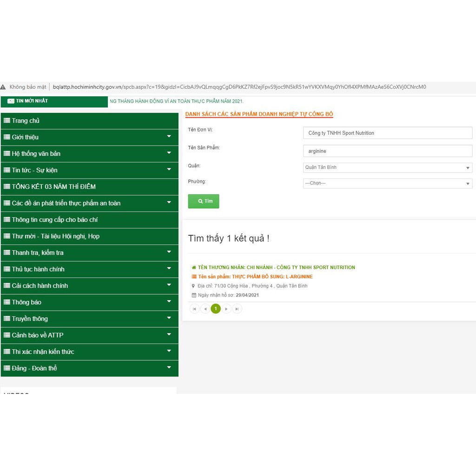
Task: Click the green Tìm search button
Action: coord(204,201)
